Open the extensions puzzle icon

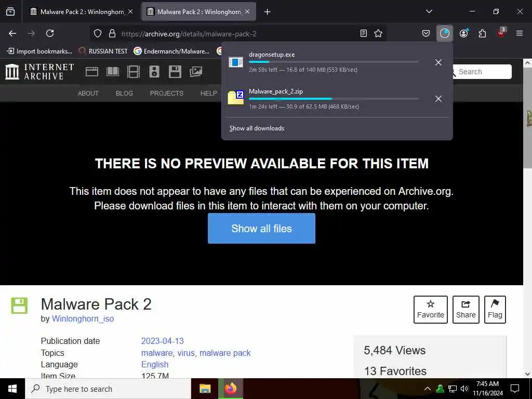click(x=482, y=33)
